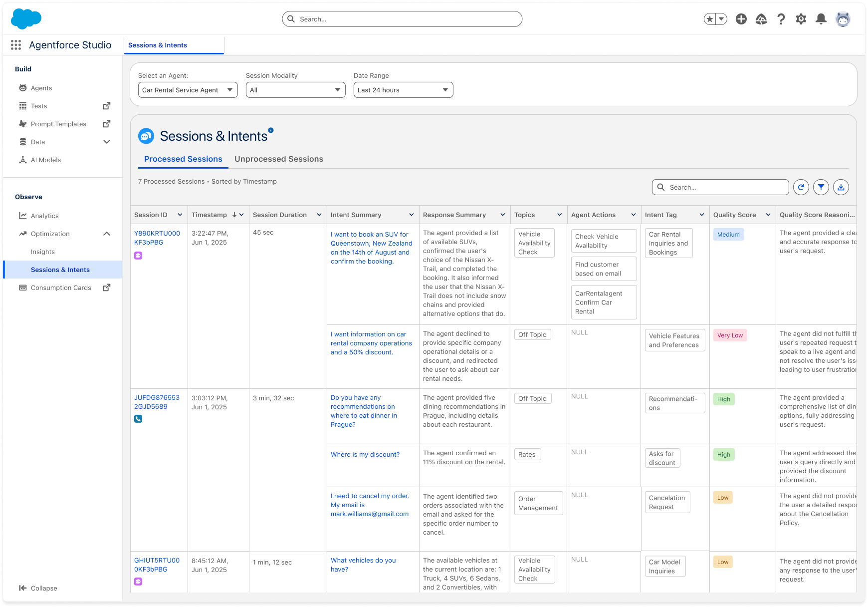Viewport: 868px width, 608px height.
Task: Click the Tests external link icon
Action: 107,106
